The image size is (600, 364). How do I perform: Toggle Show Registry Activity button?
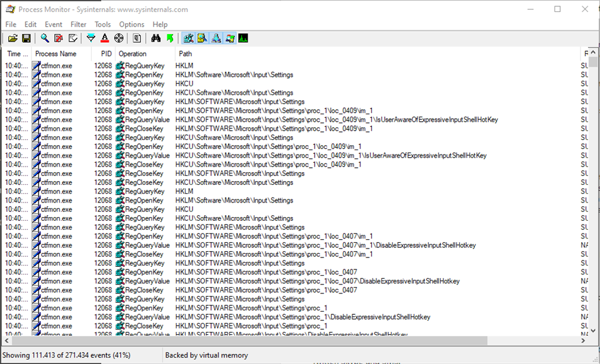(x=188, y=38)
